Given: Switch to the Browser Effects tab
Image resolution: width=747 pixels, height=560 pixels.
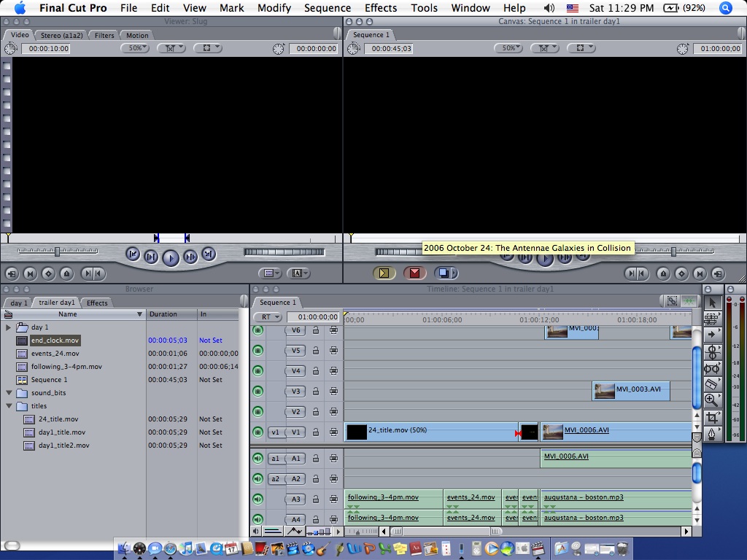Looking at the screenshot, I should tap(97, 303).
